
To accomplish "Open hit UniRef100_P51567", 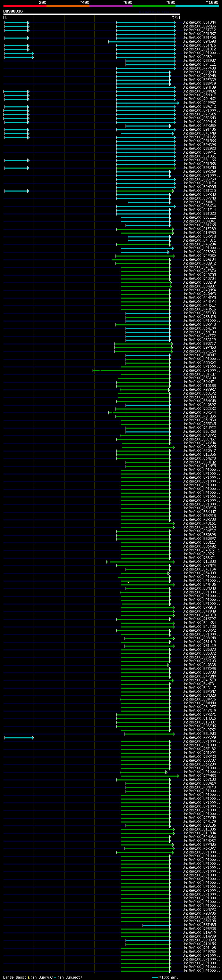I will point(199,34).
